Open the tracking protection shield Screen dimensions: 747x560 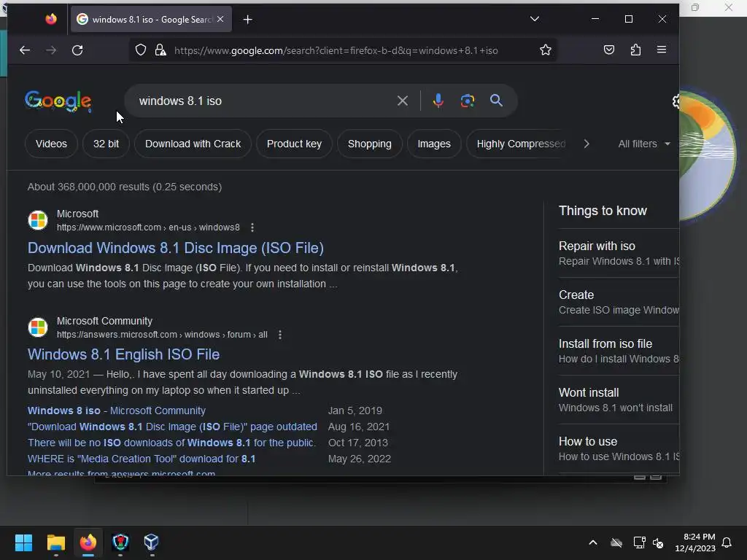tap(141, 50)
